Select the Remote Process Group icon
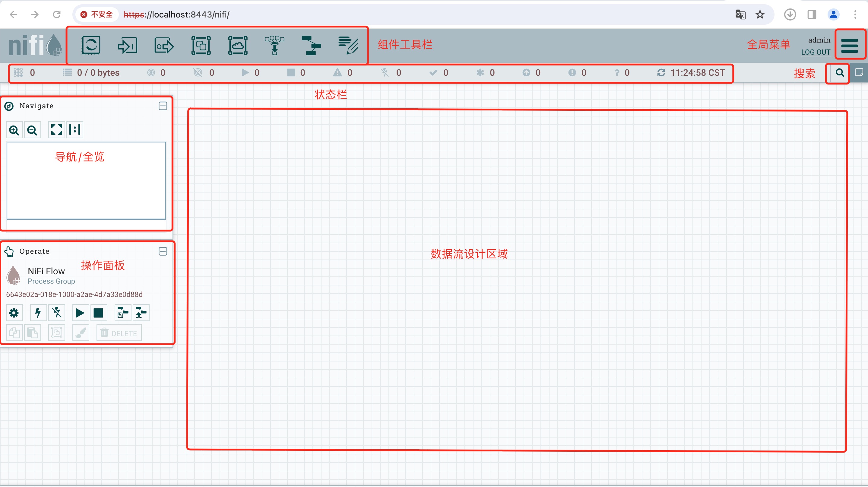This screenshot has width=868, height=487. [238, 45]
